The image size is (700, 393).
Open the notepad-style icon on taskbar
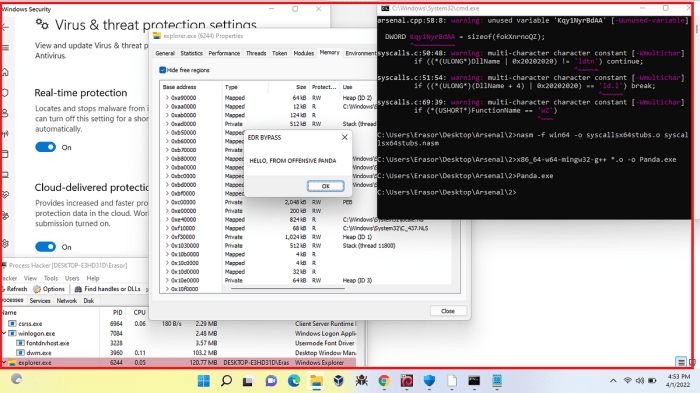tap(497, 380)
